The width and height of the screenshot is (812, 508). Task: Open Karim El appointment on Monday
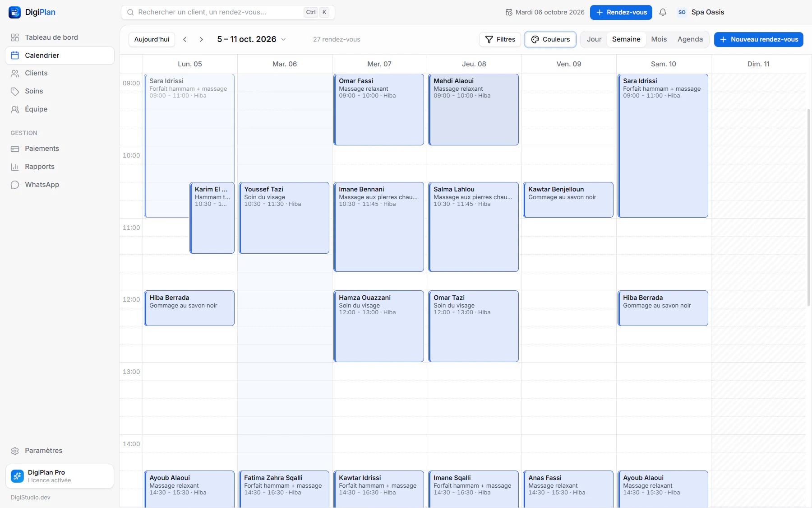(x=212, y=218)
